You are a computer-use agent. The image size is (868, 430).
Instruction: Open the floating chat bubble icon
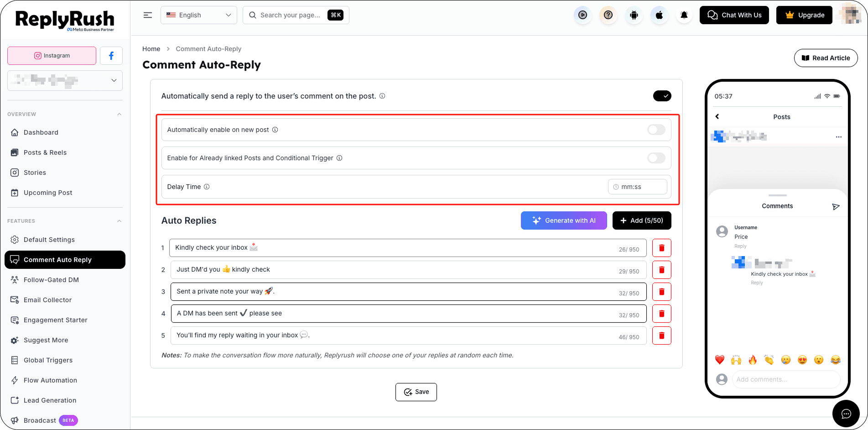click(846, 414)
